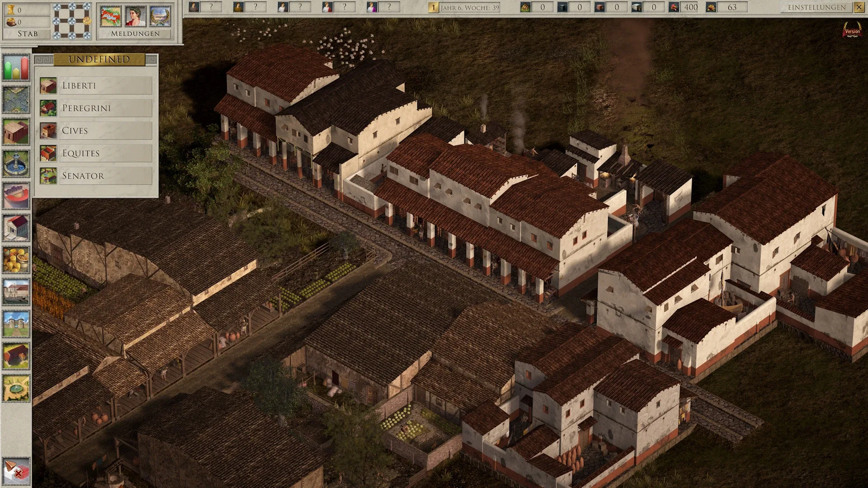868x488 pixels.
Task: Open the Meldungen messages button
Action: pos(135,33)
